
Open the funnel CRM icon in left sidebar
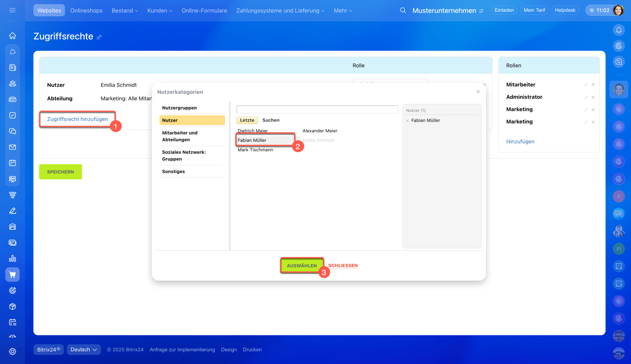(x=12, y=195)
